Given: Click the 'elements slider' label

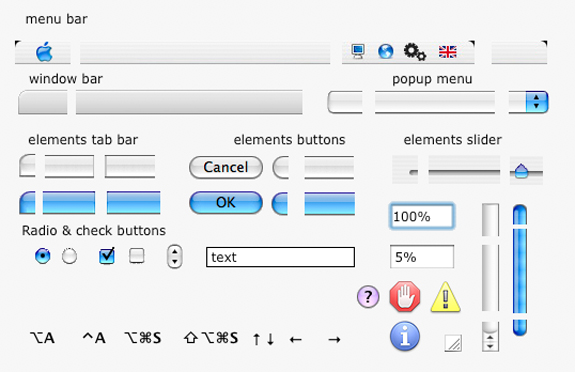Looking at the screenshot, I should pyautogui.click(x=453, y=140).
